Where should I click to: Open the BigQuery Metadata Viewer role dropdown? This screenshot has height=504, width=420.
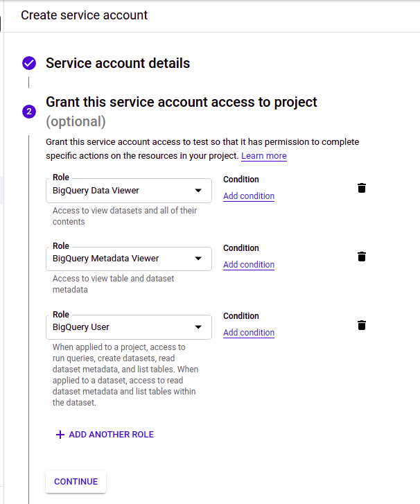(x=128, y=259)
